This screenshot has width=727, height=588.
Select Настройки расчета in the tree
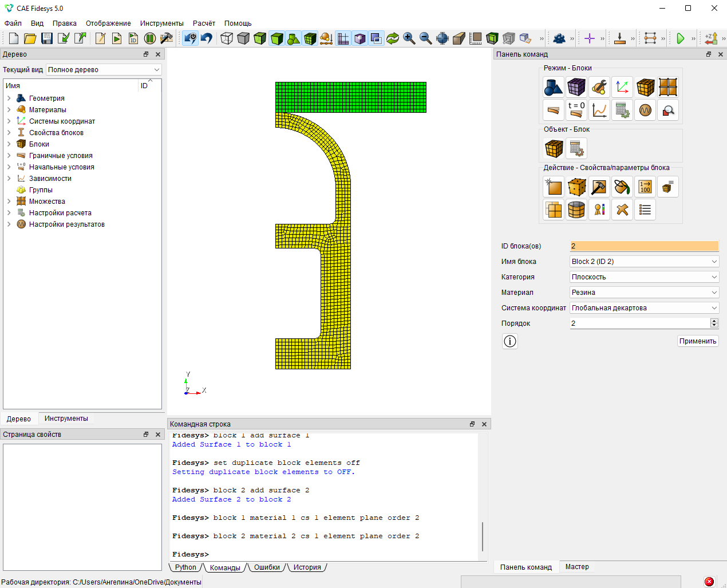(x=60, y=213)
